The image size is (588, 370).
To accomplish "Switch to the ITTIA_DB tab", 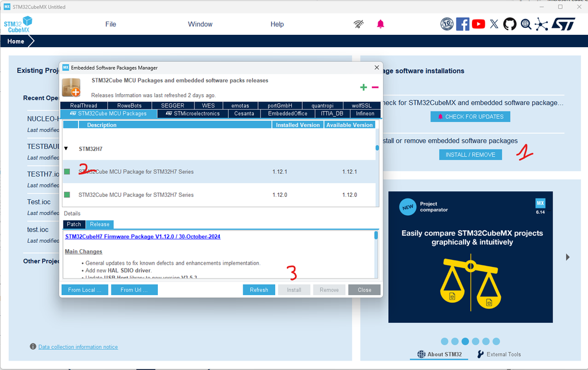I will (332, 114).
